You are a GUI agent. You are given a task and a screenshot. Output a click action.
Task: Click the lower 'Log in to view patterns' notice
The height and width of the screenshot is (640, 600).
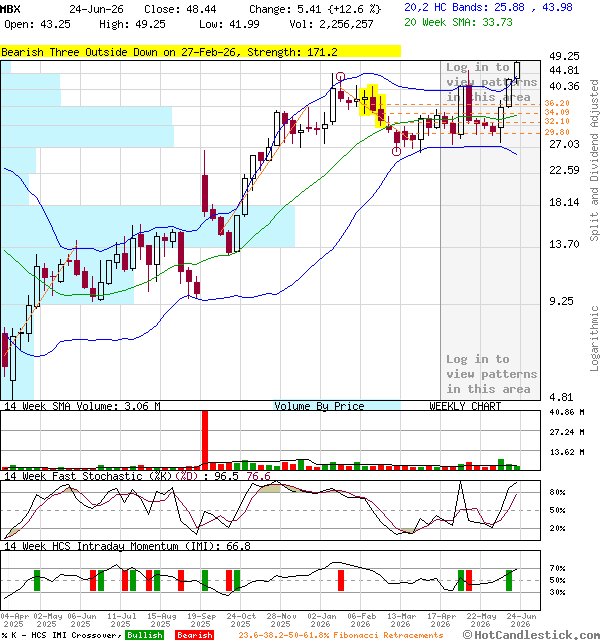point(491,374)
